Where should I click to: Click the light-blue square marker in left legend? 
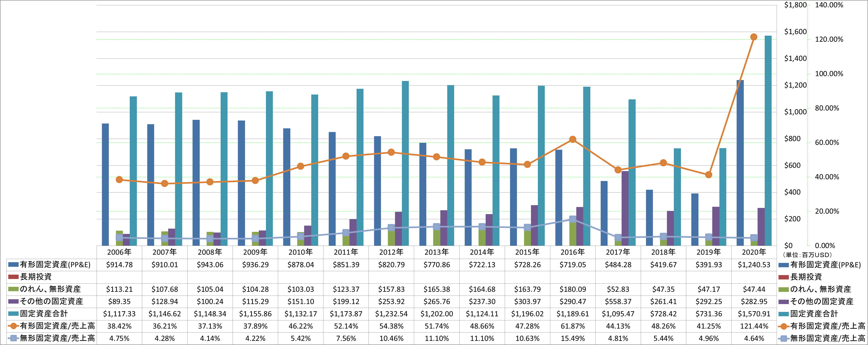(13, 338)
